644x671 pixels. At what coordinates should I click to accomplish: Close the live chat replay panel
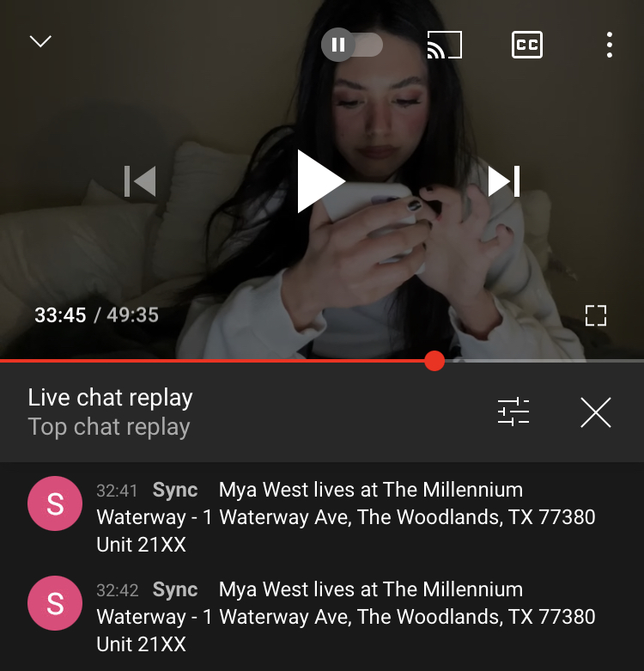click(x=596, y=412)
